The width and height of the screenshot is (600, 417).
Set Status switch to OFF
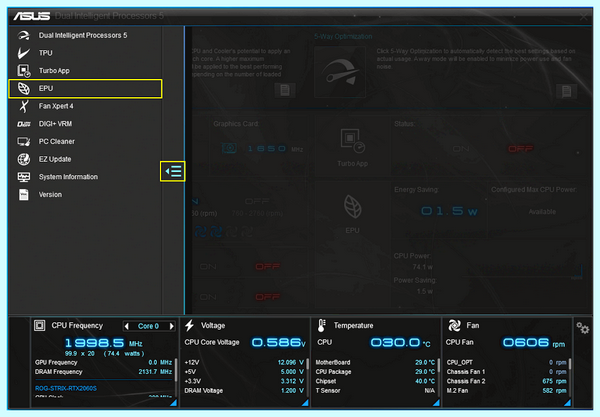pos(520,149)
